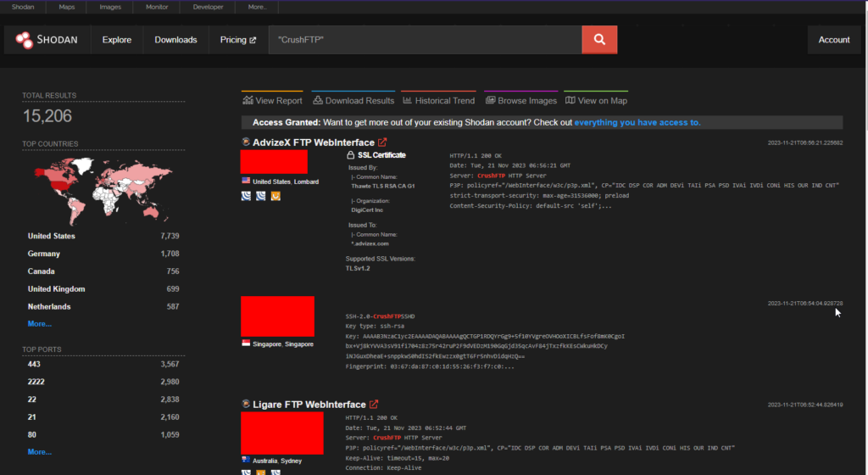Filter results by United States
868x475 pixels.
coord(52,236)
